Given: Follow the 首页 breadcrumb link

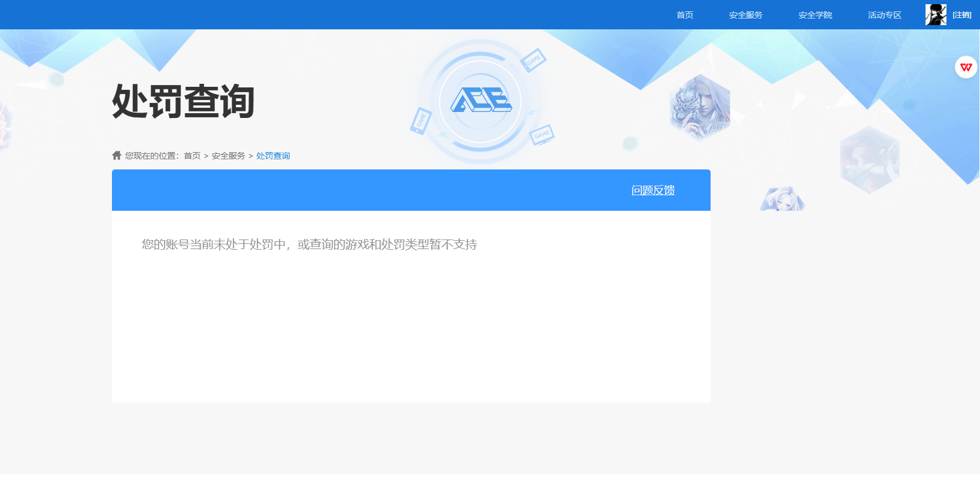Looking at the screenshot, I should point(192,156).
